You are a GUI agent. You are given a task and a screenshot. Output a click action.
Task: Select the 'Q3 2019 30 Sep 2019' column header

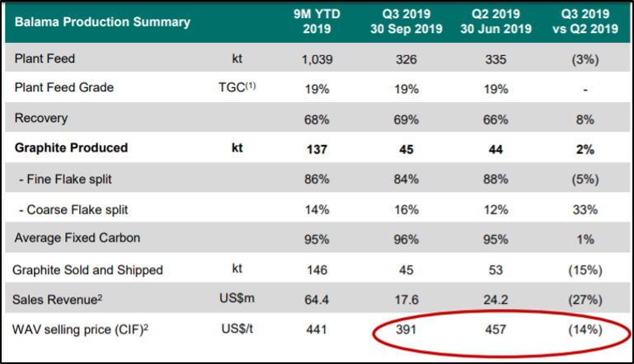[406, 21]
